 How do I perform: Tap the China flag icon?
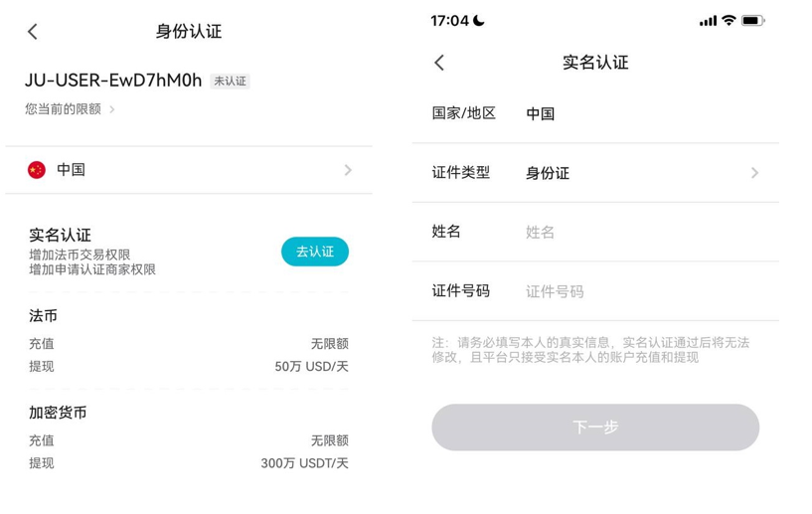37,170
